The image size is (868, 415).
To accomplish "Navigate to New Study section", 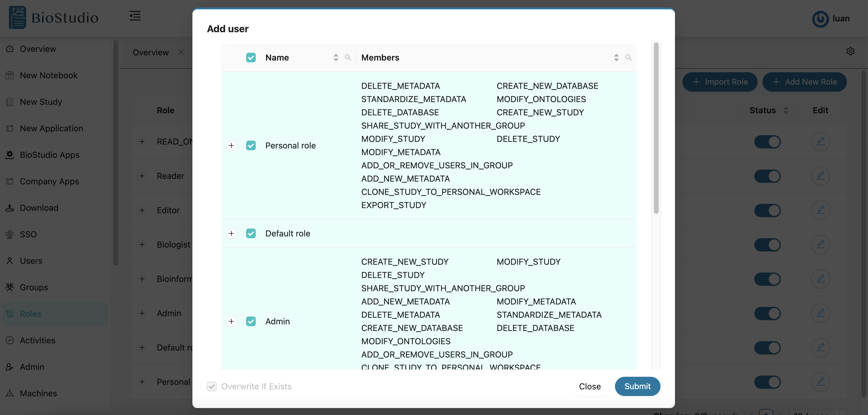I will [40, 102].
